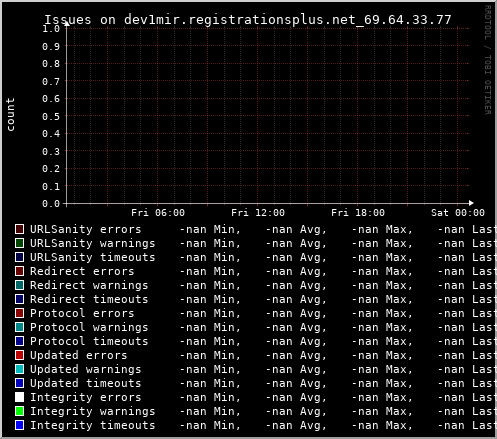Select the white Integrity errors swatch
Viewport: 497px width, 439px height.
click(x=19, y=397)
